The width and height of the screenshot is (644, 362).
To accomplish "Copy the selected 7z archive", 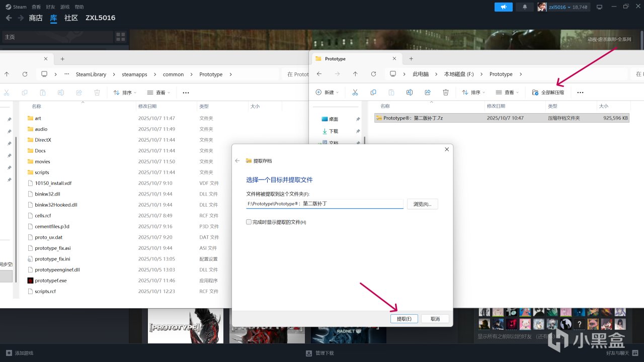I will click(373, 93).
